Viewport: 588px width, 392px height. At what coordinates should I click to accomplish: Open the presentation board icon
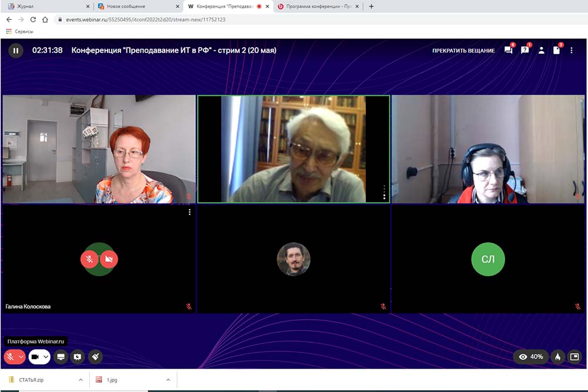pyautogui.click(x=78, y=357)
